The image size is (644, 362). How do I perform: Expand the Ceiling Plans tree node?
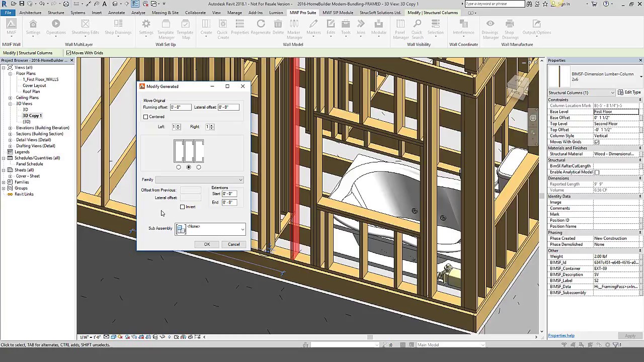tap(10, 98)
